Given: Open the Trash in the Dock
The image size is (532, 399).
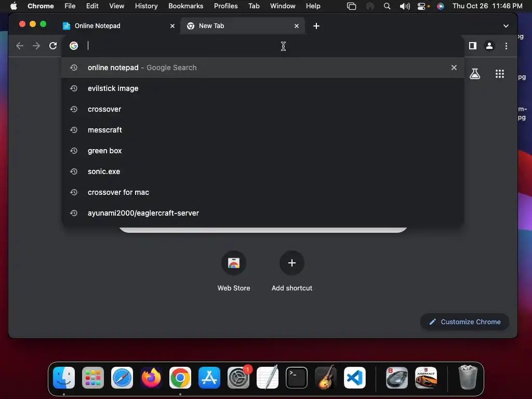Looking at the screenshot, I should click(x=468, y=377).
